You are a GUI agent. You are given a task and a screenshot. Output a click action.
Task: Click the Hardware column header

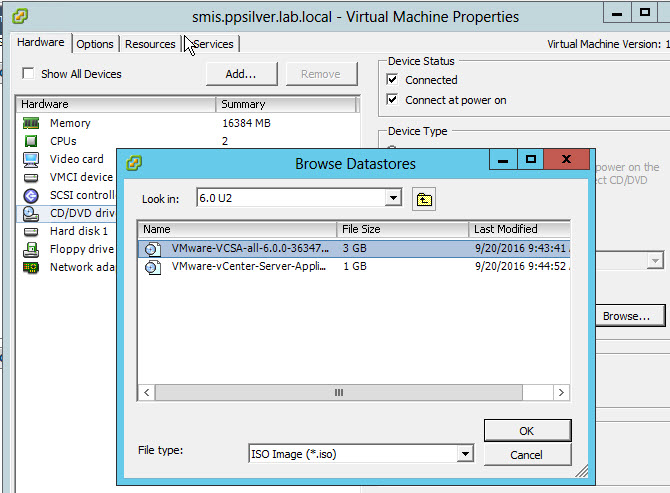click(x=116, y=104)
